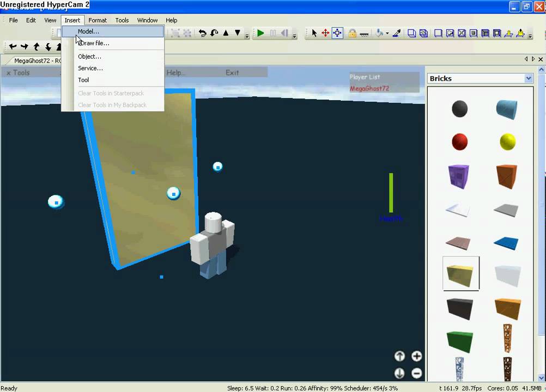This screenshot has height=392, width=546.
Task: Open the Edit menu
Action: (x=31, y=20)
